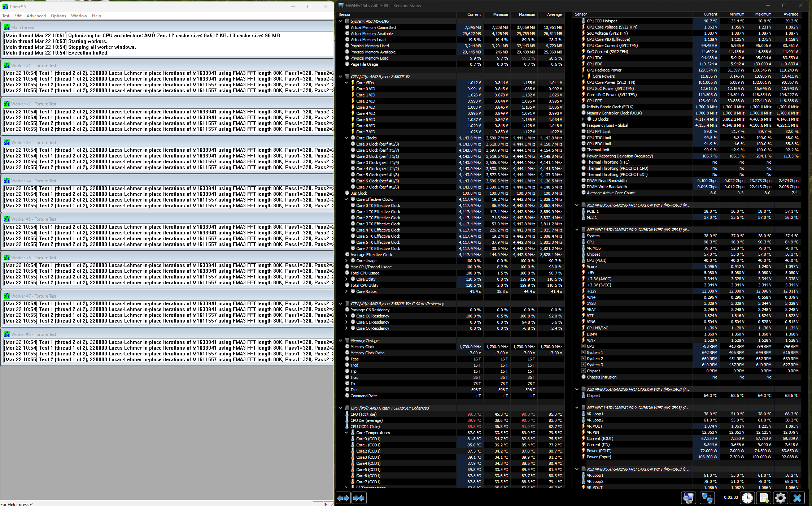Click the remote monitoring dual-screen icon
This screenshot has width=812, height=506.
pyautogui.click(x=707, y=498)
